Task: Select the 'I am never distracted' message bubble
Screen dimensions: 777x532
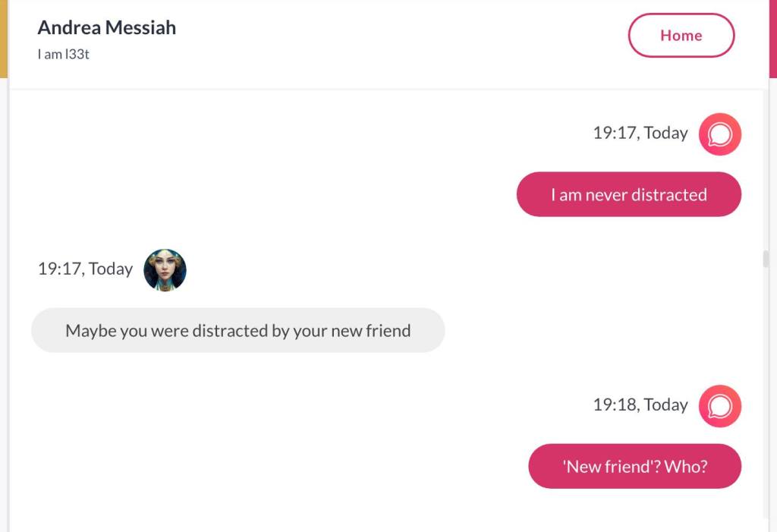Action: [x=628, y=194]
